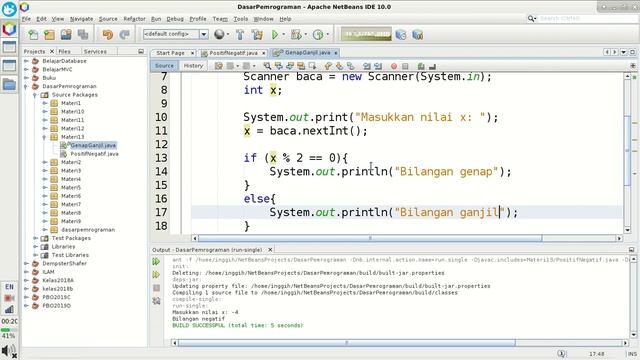Click the Re-run green double arrow in Output

(x=156, y=261)
